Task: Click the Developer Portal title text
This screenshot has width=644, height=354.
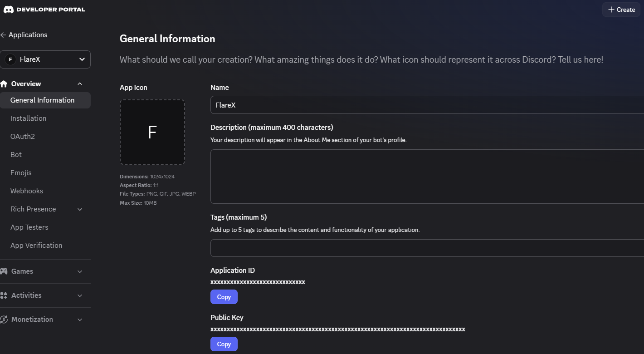Action: tap(51, 10)
